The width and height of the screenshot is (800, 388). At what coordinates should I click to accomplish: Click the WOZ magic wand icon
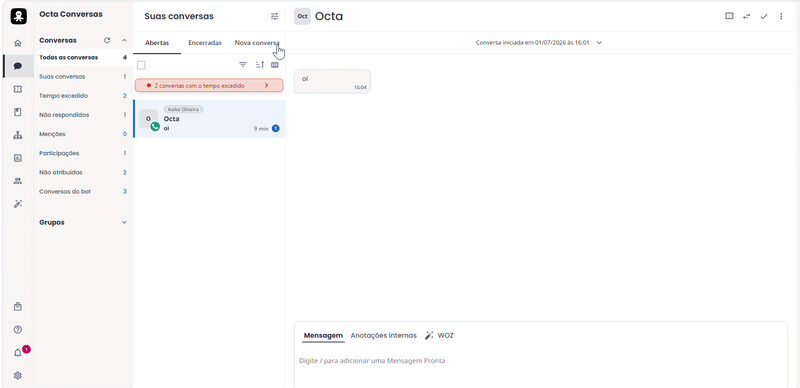[x=429, y=335]
